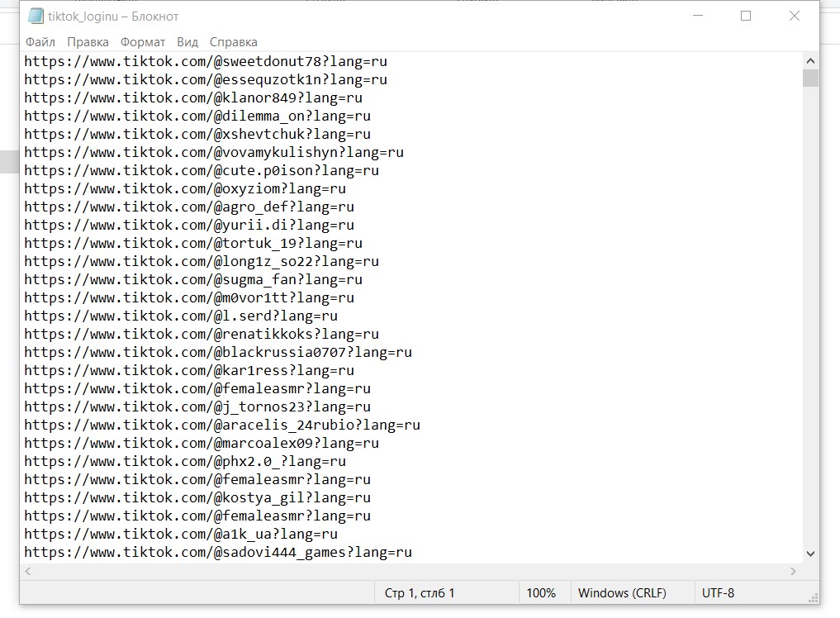The height and width of the screenshot is (618, 840).
Task: Click the status bar position Стр 1, стлб 1
Action: [x=420, y=593]
